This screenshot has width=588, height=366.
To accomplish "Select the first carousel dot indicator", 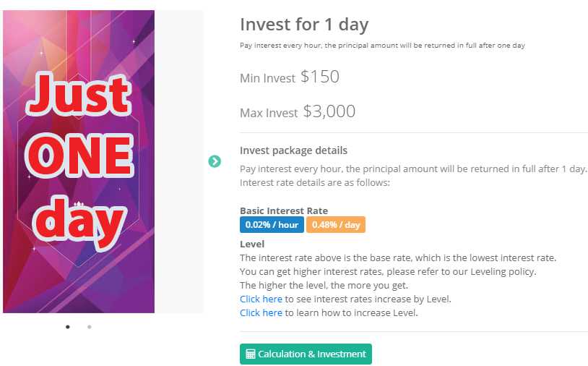I will tap(68, 327).
